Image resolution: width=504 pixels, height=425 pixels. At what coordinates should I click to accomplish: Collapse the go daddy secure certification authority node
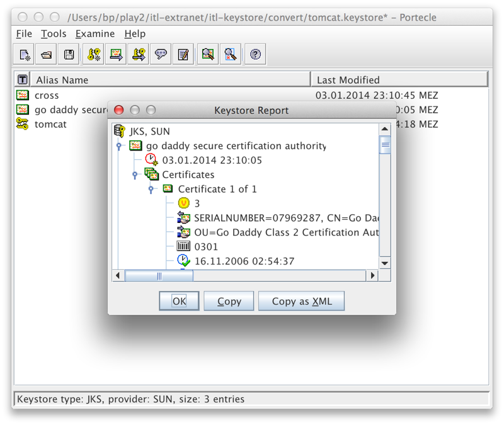click(119, 146)
